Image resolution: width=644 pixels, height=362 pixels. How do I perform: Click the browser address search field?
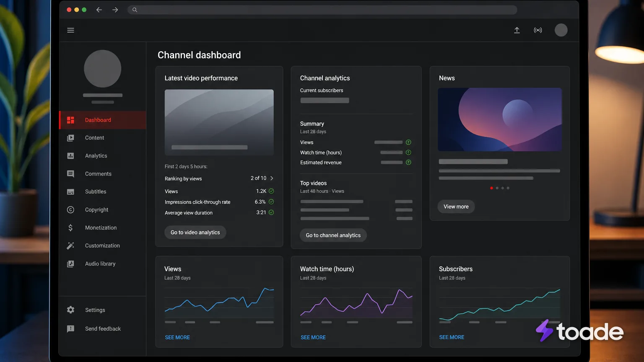[x=322, y=10]
